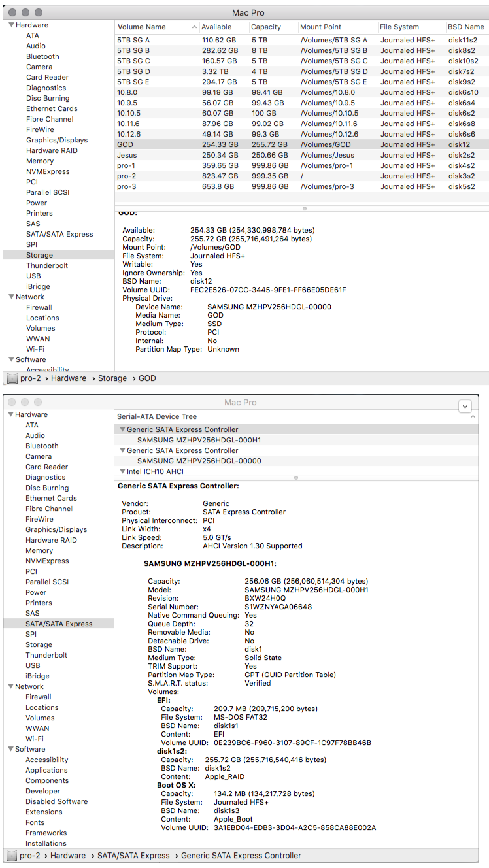The height and width of the screenshot is (868, 489).
Task: Select the 5TB SG A volume row
Action: click(x=301, y=40)
